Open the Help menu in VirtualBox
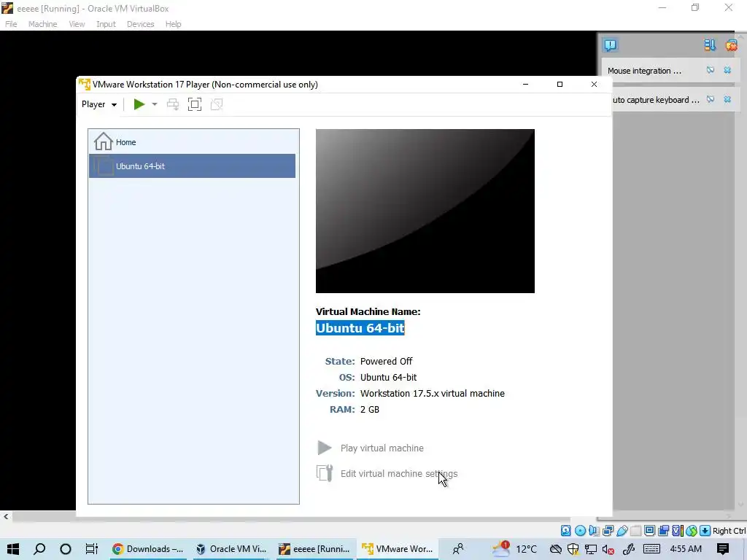 tap(173, 24)
